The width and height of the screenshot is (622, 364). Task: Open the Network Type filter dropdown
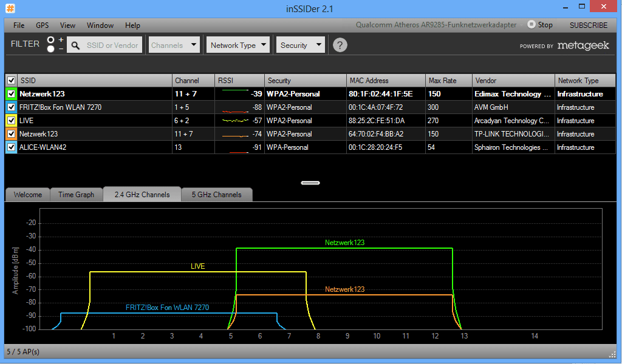(x=238, y=45)
